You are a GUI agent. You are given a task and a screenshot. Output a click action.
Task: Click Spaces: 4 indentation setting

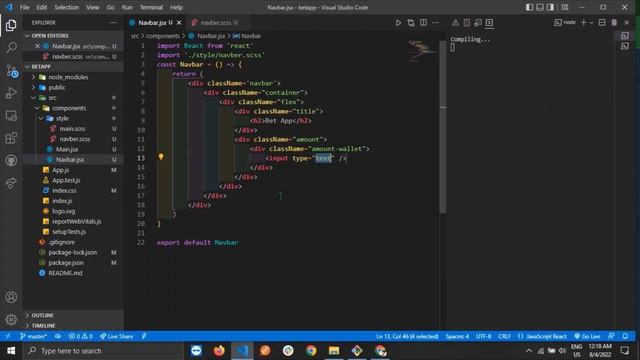tap(457, 336)
